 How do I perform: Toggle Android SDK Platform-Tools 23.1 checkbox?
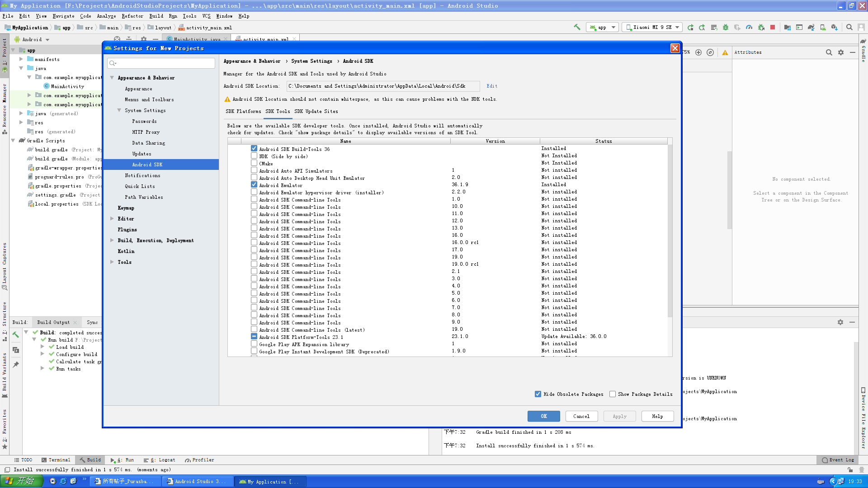(254, 337)
